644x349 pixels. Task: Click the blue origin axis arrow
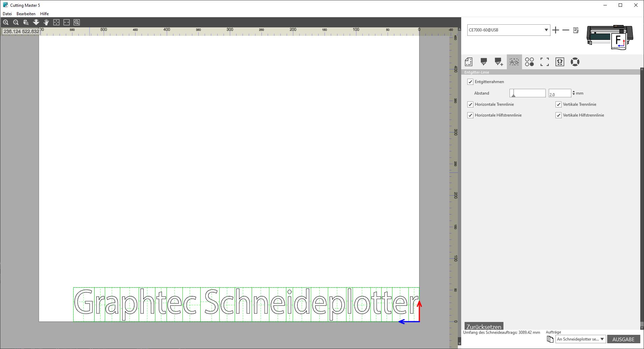pos(409,322)
